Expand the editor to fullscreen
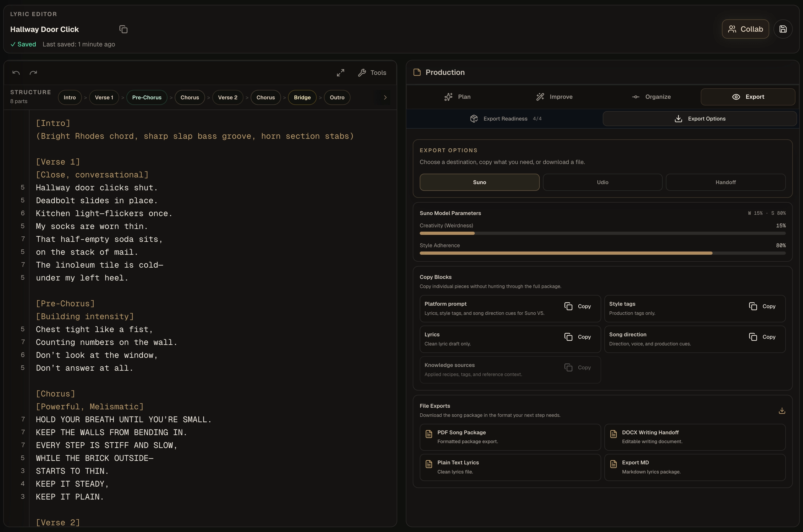This screenshot has width=803, height=532. [340, 73]
